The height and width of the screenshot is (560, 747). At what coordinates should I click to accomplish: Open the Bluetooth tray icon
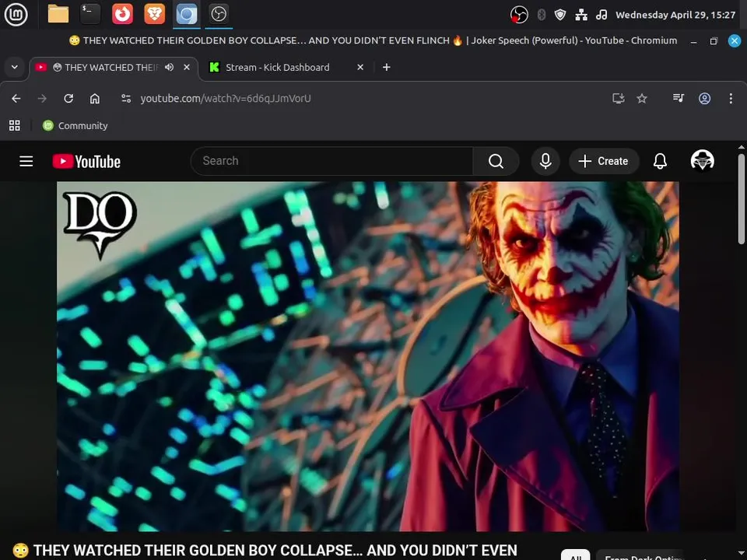point(542,15)
